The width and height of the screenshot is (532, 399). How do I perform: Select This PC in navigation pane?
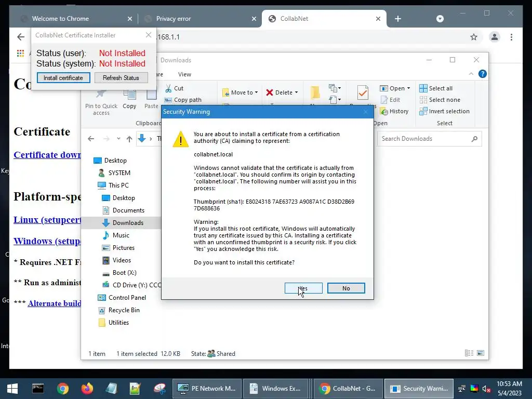pos(113,185)
